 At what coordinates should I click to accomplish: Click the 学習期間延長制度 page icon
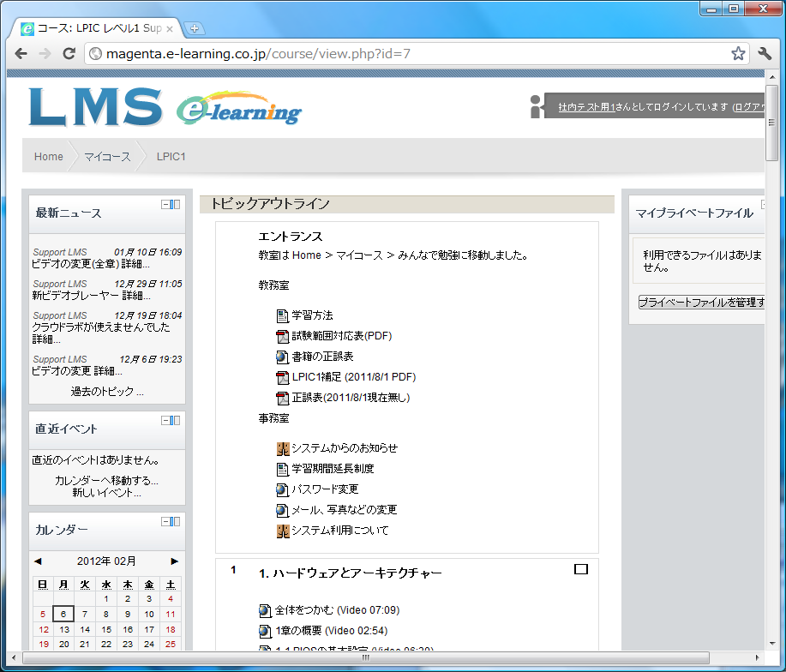282,469
